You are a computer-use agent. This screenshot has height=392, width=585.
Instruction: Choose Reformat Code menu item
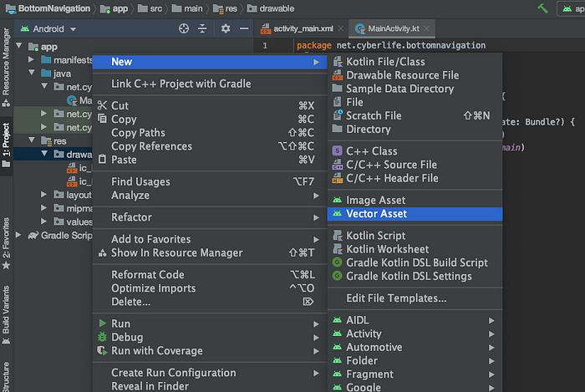[210, 274]
